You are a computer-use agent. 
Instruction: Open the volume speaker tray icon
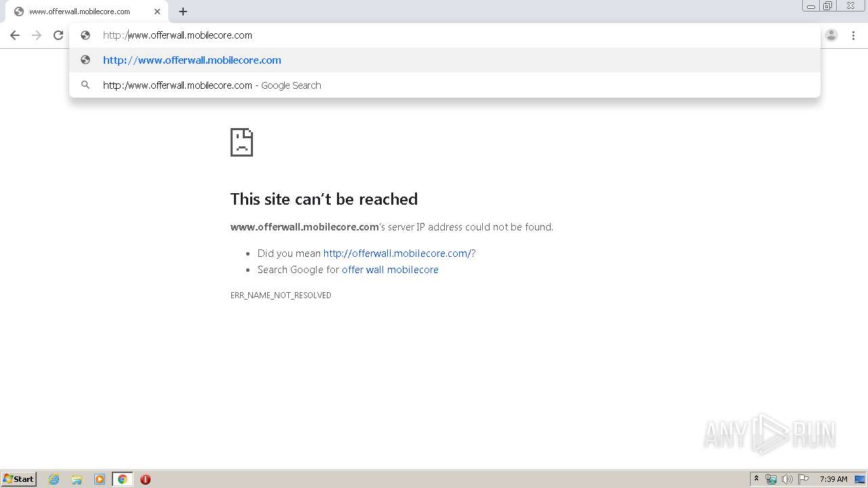787,479
